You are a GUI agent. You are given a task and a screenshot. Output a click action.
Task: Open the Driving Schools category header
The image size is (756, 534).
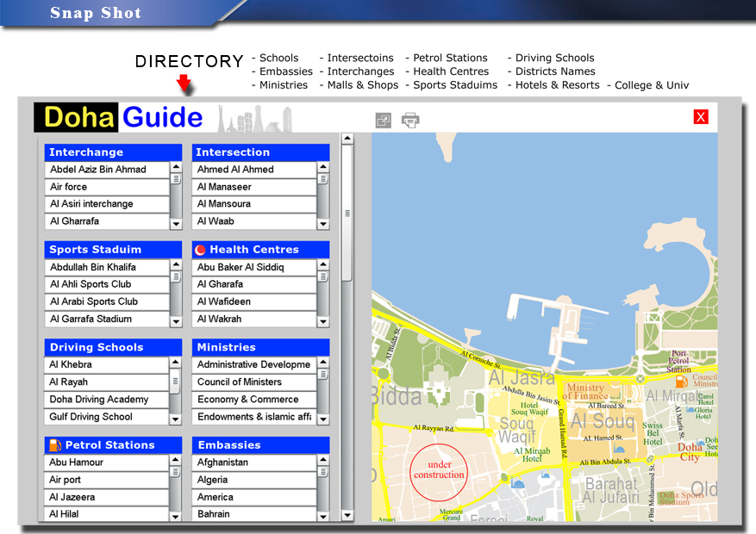113,347
